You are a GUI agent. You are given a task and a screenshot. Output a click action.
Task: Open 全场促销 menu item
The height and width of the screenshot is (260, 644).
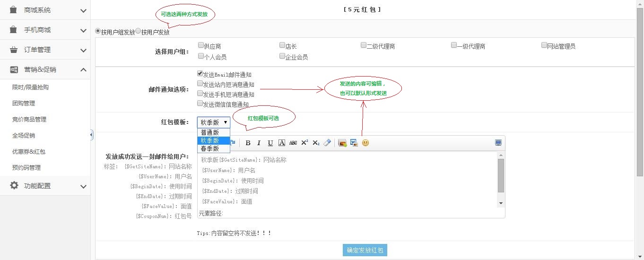point(24,136)
